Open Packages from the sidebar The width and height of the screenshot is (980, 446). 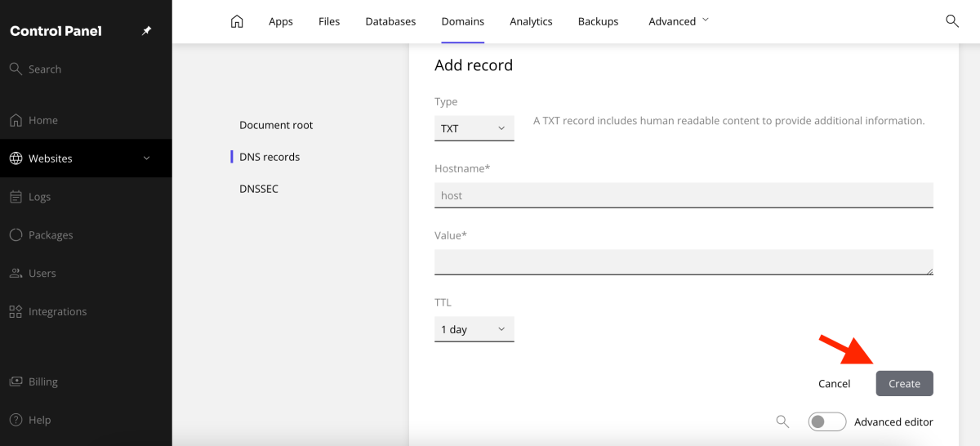51,235
